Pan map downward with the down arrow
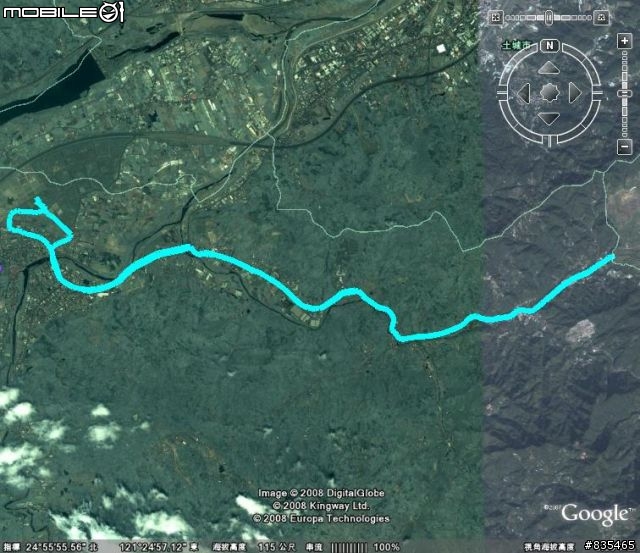Viewport: 640px width, 553px height. pos(549,118)
